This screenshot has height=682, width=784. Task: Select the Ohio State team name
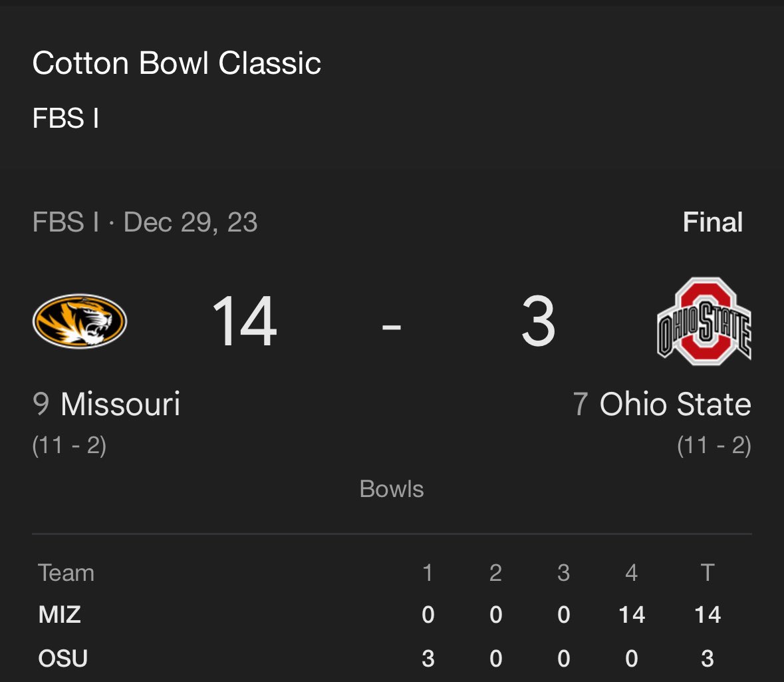675,404
